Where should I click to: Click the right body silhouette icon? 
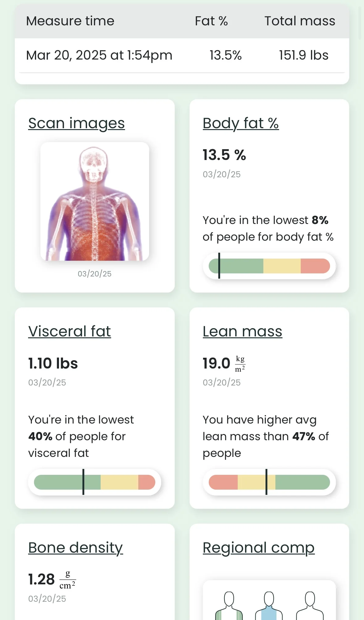(310, 606)
